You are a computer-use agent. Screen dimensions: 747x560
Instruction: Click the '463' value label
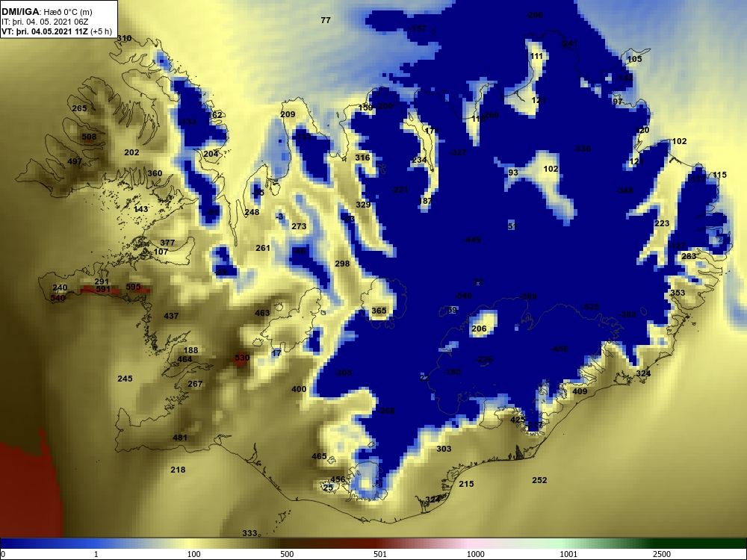tap(262, 313)
